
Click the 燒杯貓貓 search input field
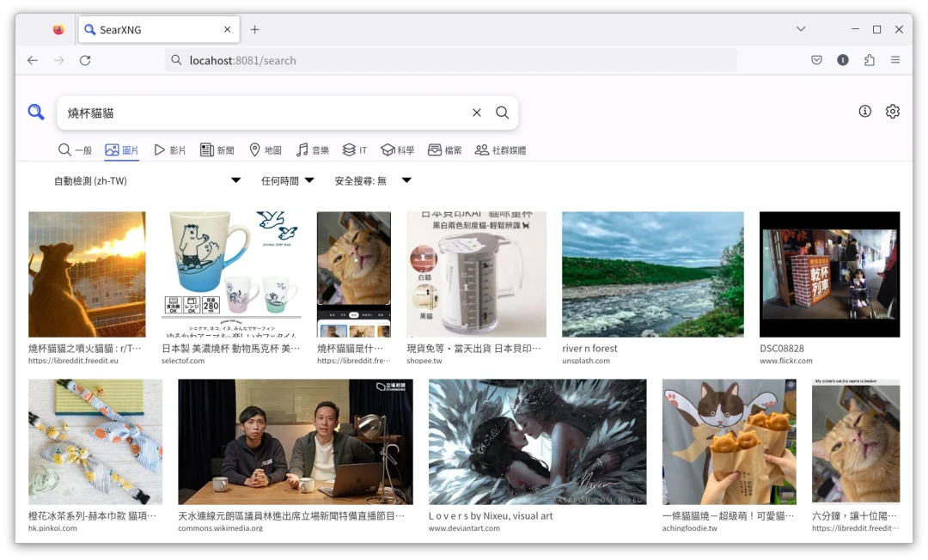[x=258, y=113]
